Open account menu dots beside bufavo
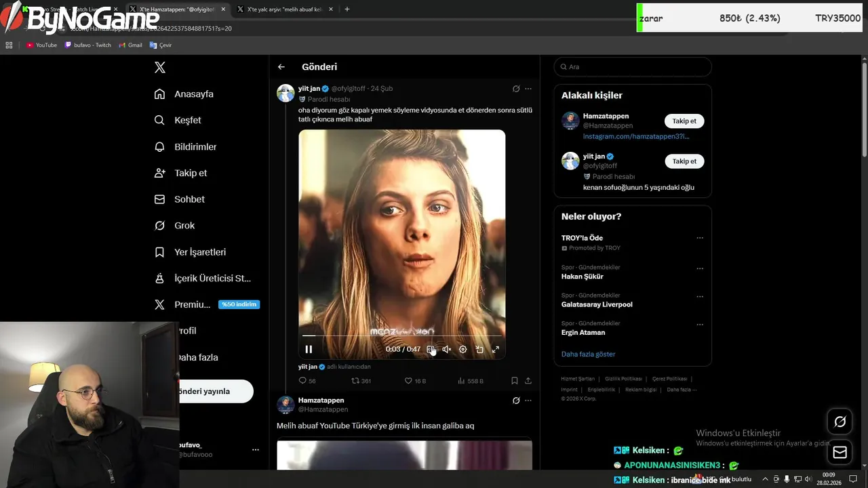This screenshot has width=868, height=488. click(x=256, y=450)
